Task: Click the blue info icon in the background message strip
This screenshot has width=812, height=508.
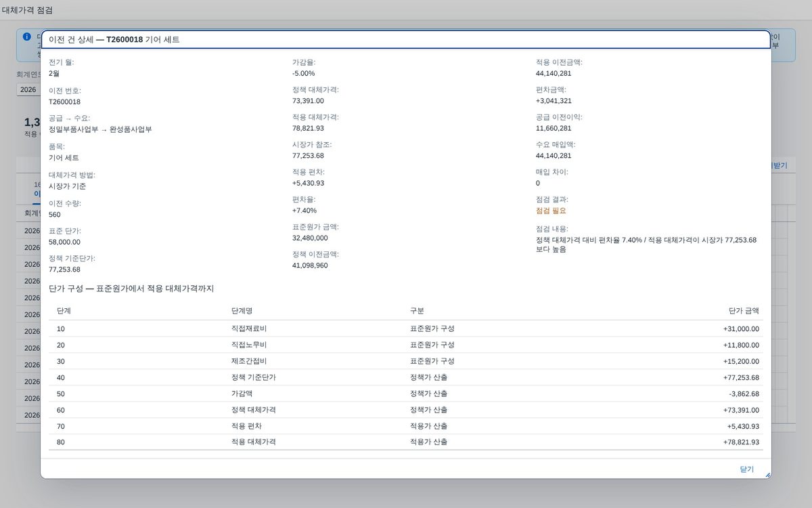Action: pyautogui.click(x=27, y=37)
